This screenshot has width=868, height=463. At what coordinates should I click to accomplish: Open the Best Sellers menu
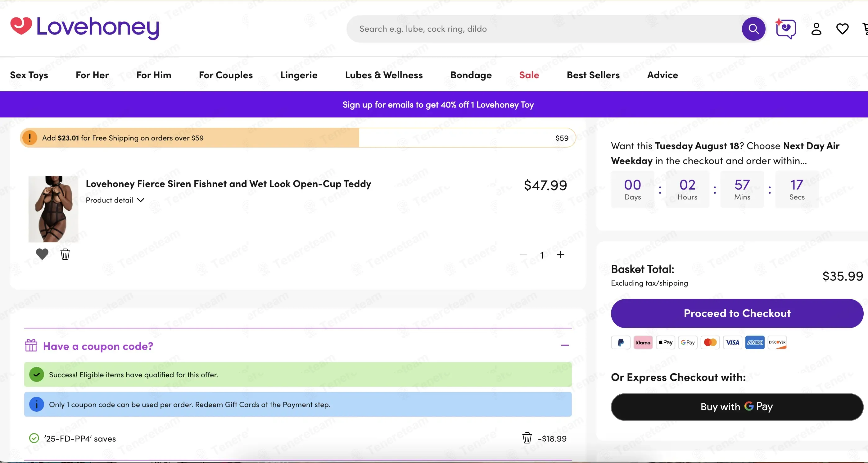[x=593, y=75]
